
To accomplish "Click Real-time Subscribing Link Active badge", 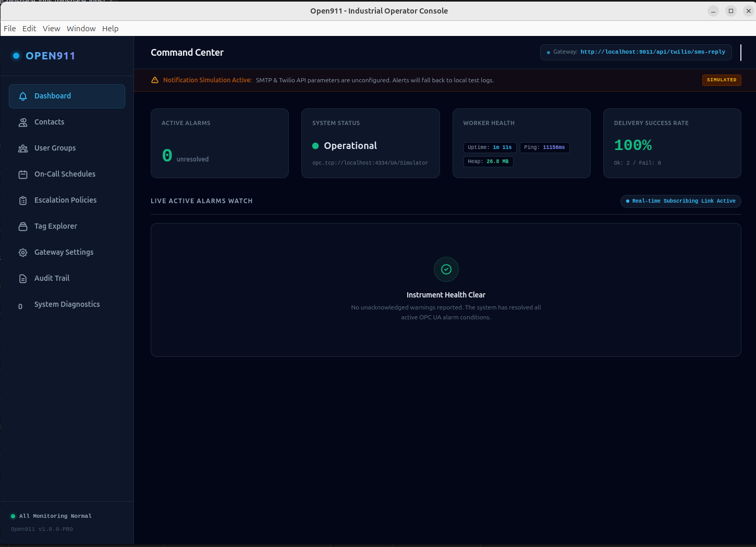I will pyautogui.click(x=681, y=201).
